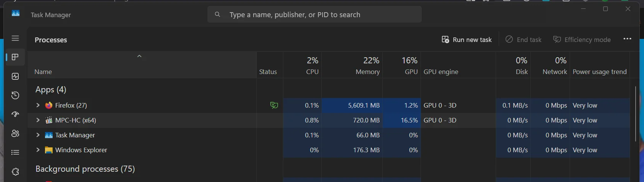The width and height of the screenshot is (644, 182).
Task: Open the Services sidebar icon
Action: (15, 172)
